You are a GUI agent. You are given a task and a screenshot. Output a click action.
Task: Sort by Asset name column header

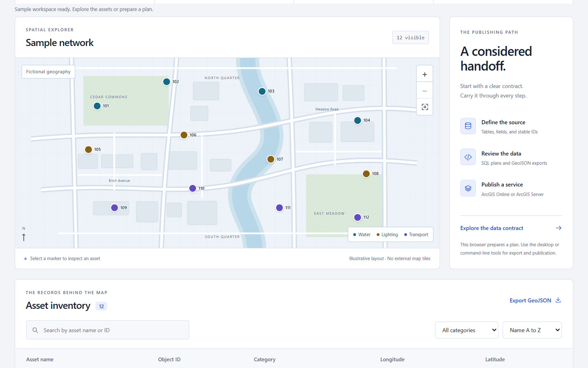40,360
